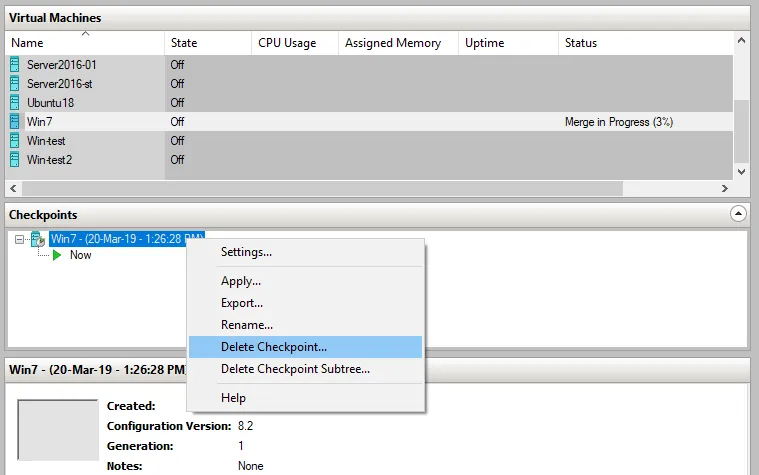Click the Win7 checkpoint icon in tree
Viewport: 759px width, 475px height.
(x=38, y=239)
